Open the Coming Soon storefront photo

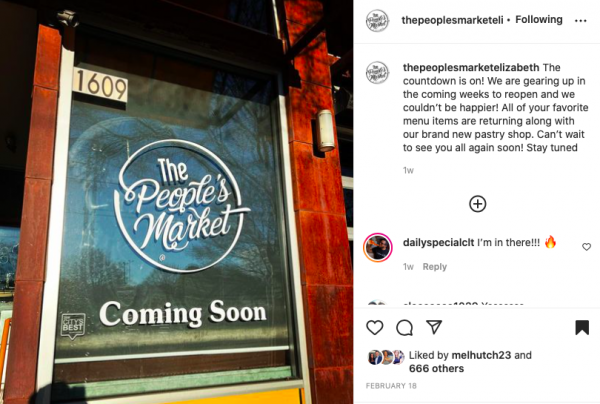176,202
